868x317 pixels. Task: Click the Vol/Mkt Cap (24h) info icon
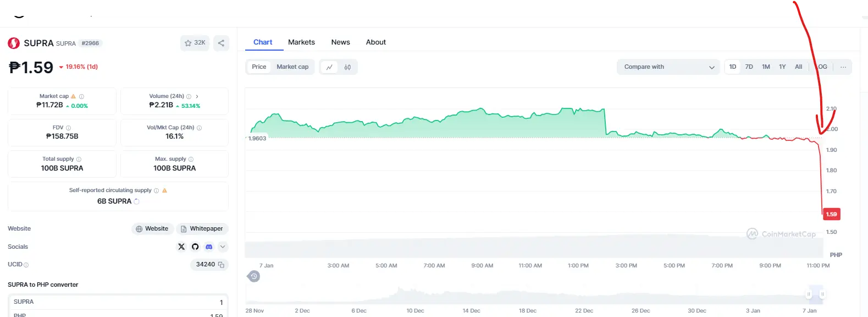pyautogui.click(x=199, y=128)
